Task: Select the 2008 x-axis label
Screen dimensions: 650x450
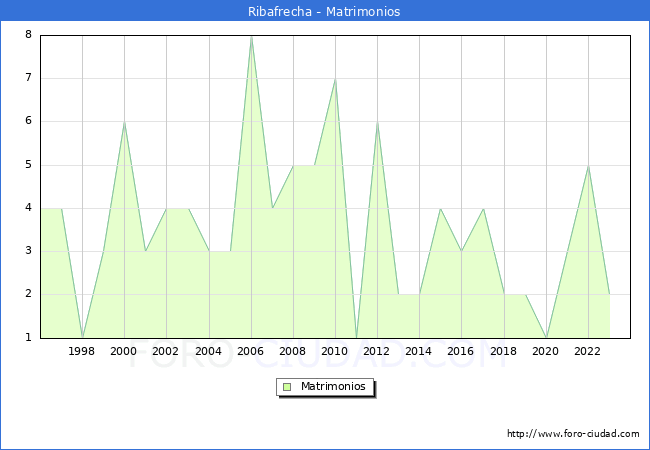Action: (293, 351)
